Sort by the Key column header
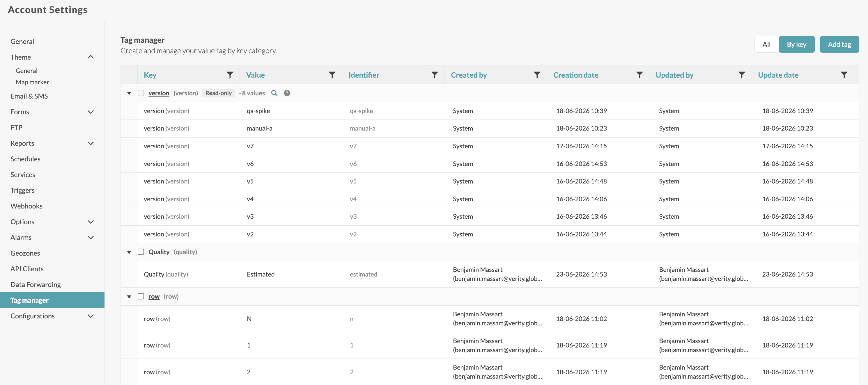Screen dimensions: 868x385 (150, 75)
